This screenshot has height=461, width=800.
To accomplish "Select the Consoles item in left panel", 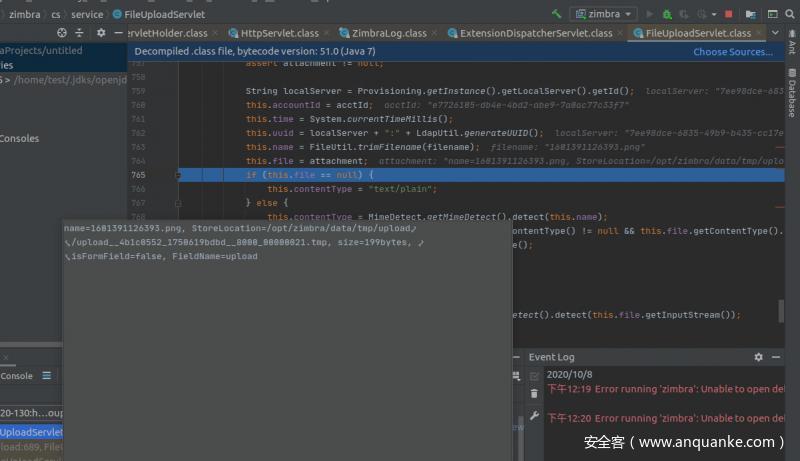I will pyautogui.click(x=19, y=138).
